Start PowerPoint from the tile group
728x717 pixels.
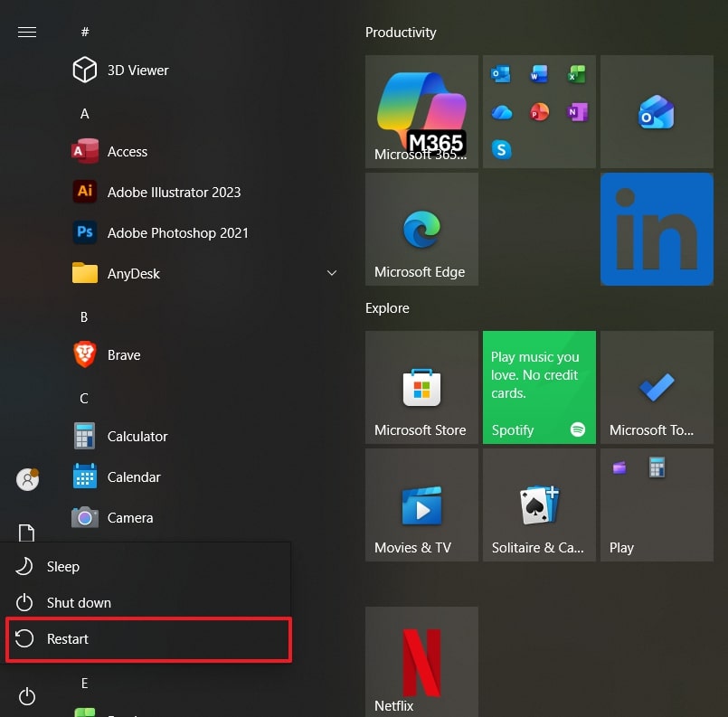tap(539, 111)
